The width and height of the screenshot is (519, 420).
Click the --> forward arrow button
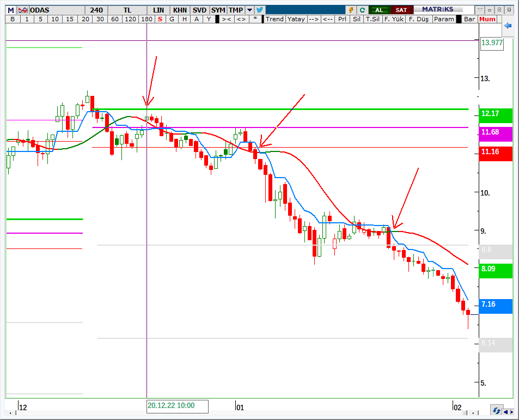pyautogui.click(x=314, y=19)
